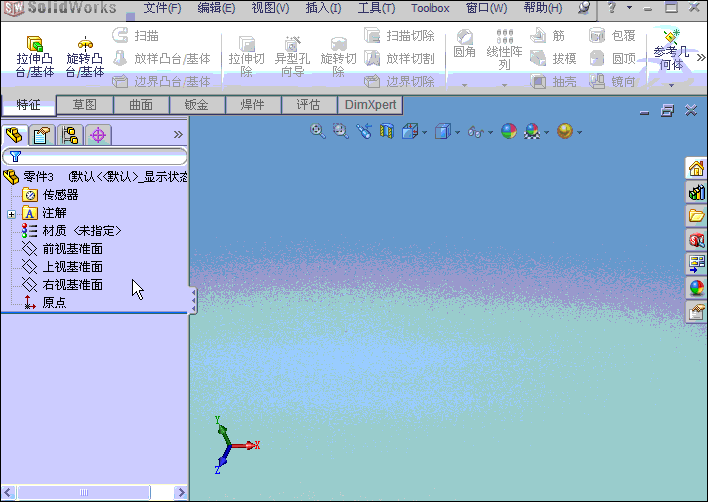708x502 pixels.
Task: Open the 插入(I) Insert menu
Action: [x=322, y=8]
